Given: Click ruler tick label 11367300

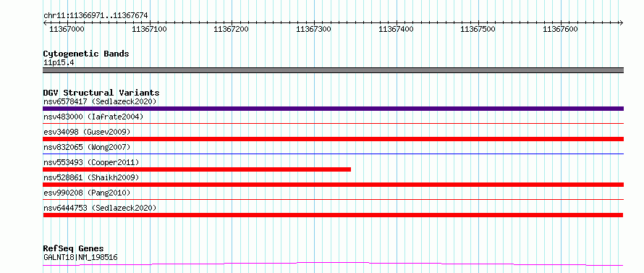Looking at the screenshot, I should (x=313, y=29).
